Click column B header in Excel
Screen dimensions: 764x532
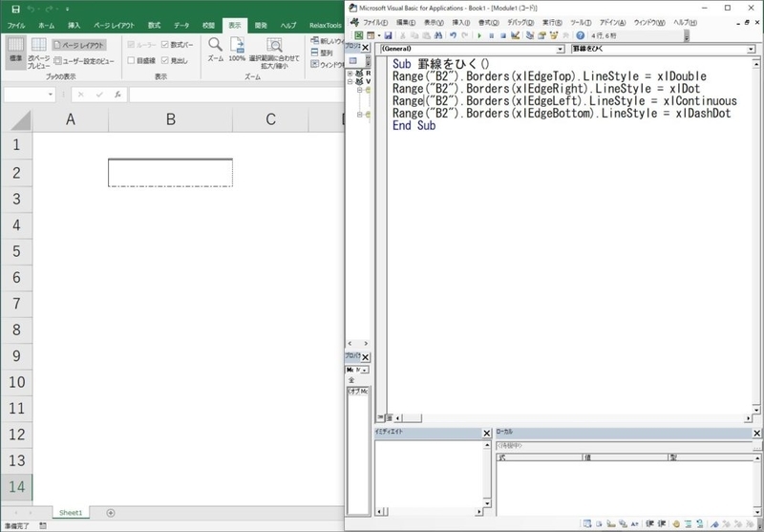click(x=171, y=119)
